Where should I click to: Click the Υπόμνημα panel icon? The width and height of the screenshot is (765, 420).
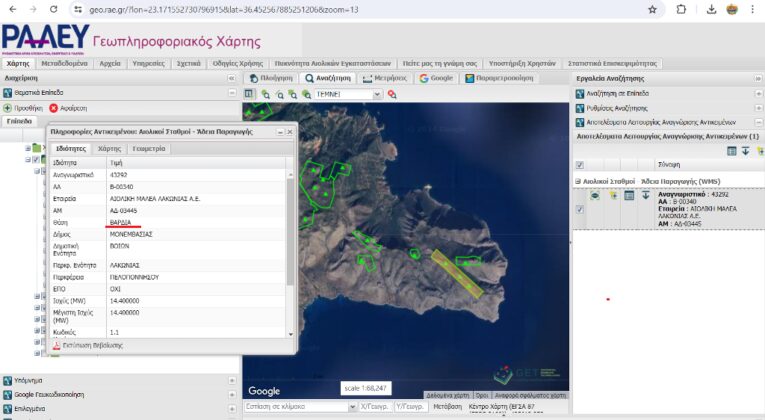tap(7, 380)
